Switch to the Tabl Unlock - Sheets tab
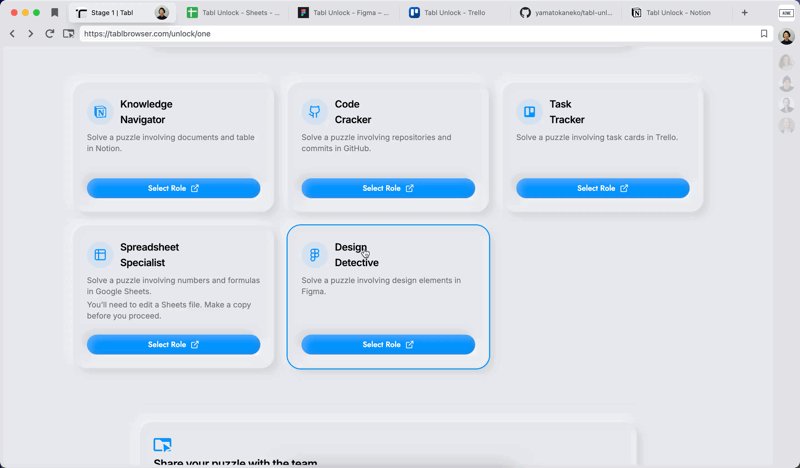The width and height of the screenshot is (800, 468). coord(234,13)
